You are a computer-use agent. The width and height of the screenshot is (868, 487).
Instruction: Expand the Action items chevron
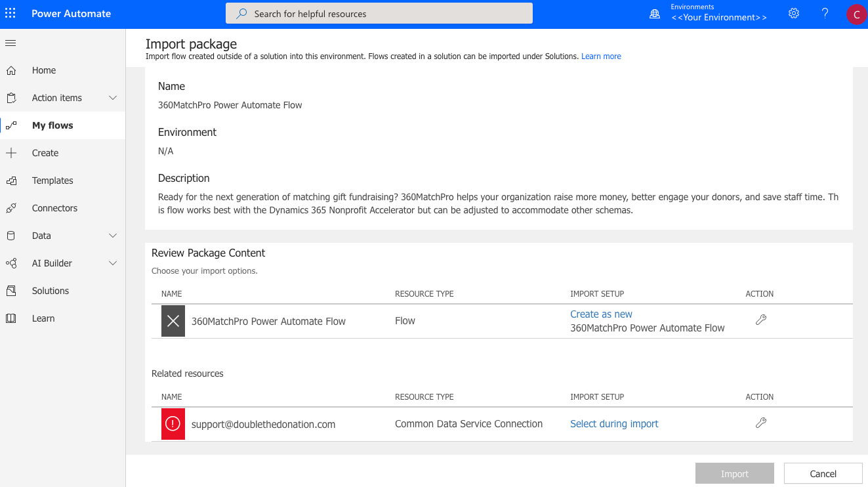[x=113, y=98]
